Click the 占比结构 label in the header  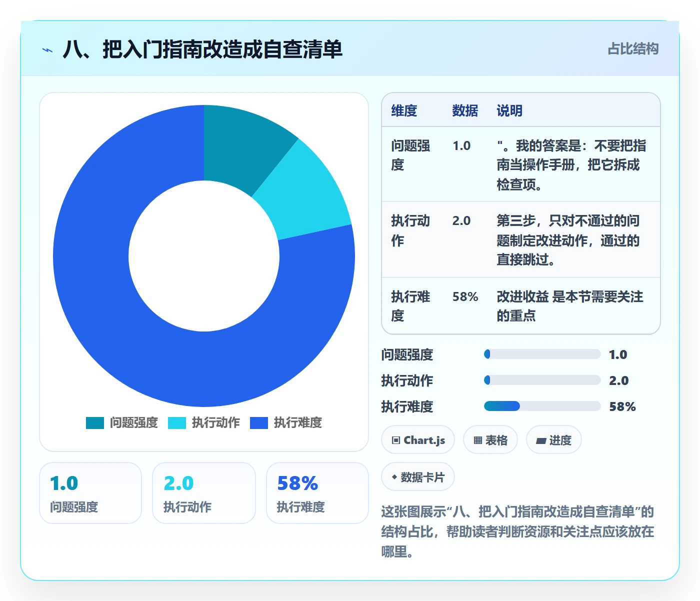point(633,48)
